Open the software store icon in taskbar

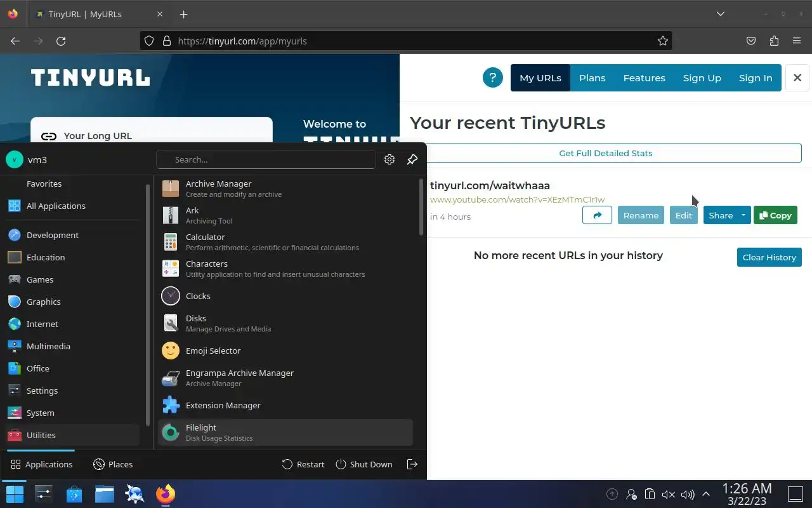(x=74, y=494)
